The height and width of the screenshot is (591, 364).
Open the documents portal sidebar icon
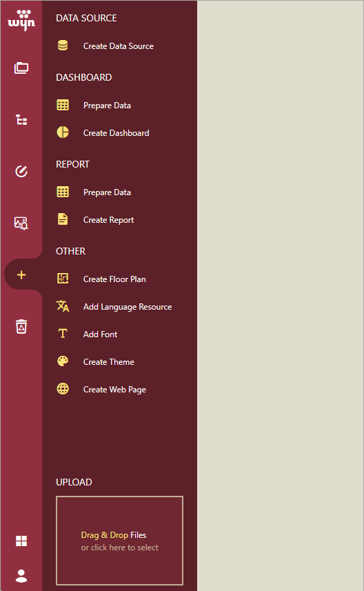point(21,68)
